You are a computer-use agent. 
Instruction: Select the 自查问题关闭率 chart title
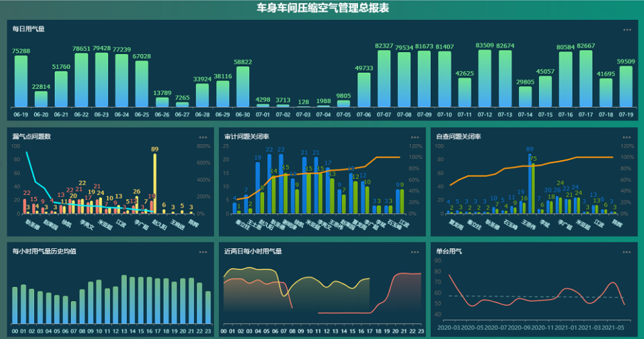pyautogui.click(x=459, y=136)
